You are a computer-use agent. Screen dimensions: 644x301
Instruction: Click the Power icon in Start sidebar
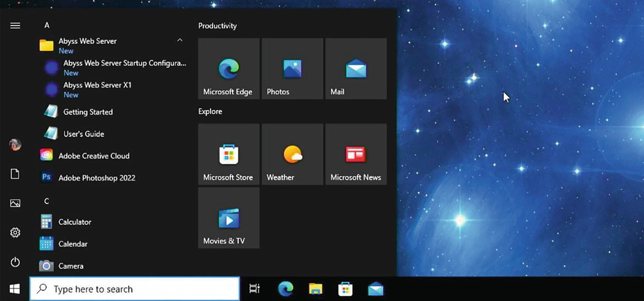tap(15, 262)
